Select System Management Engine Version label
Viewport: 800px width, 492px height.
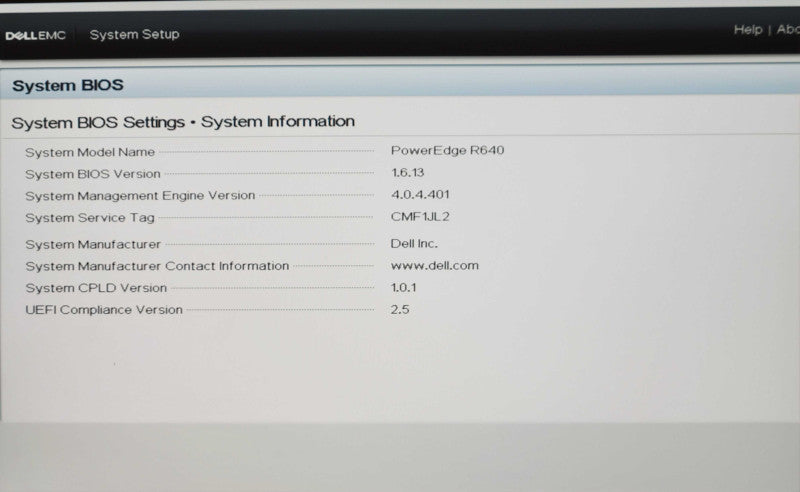[x=140, y=195]
